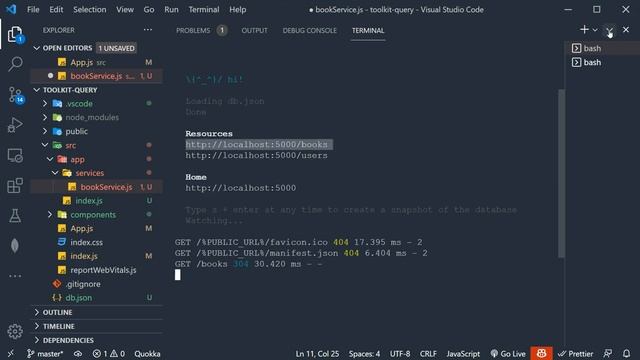Change language mode JavaScript
This screenshot has width=640, height=360.
pos(463,354)
